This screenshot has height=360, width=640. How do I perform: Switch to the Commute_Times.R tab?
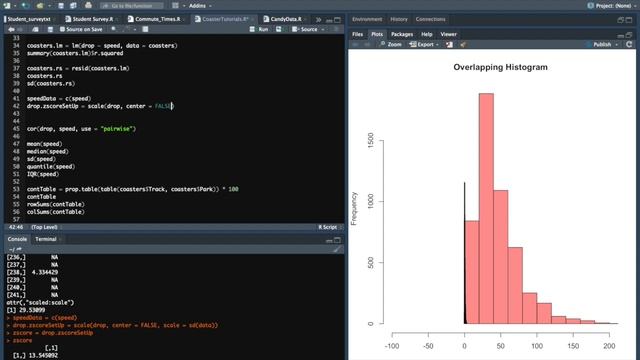tap(156, 19)
